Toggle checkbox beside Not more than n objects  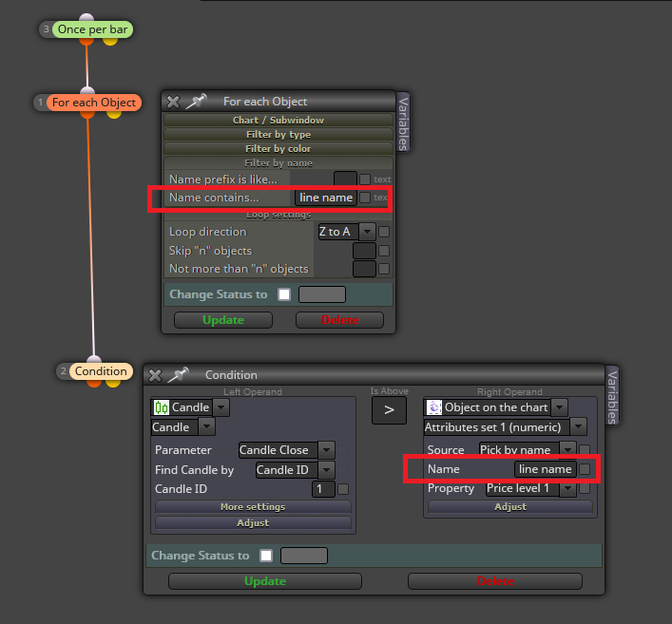[384, 269]
